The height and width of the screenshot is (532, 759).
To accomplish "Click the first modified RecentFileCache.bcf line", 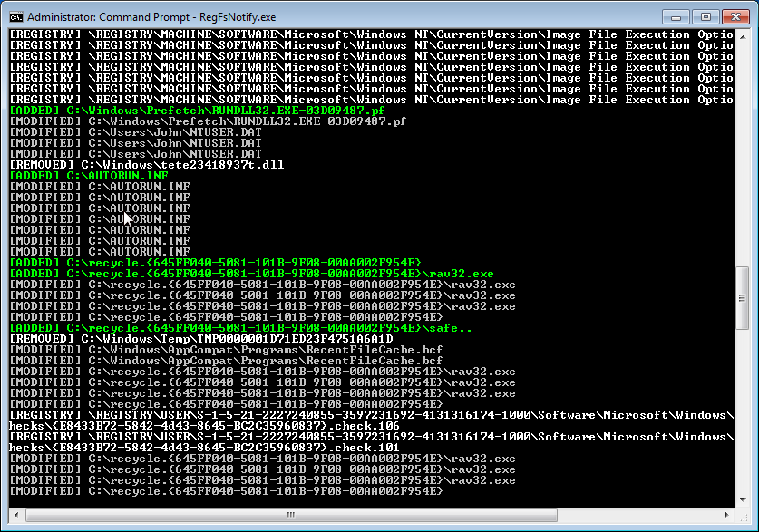I will coord(226,350).
